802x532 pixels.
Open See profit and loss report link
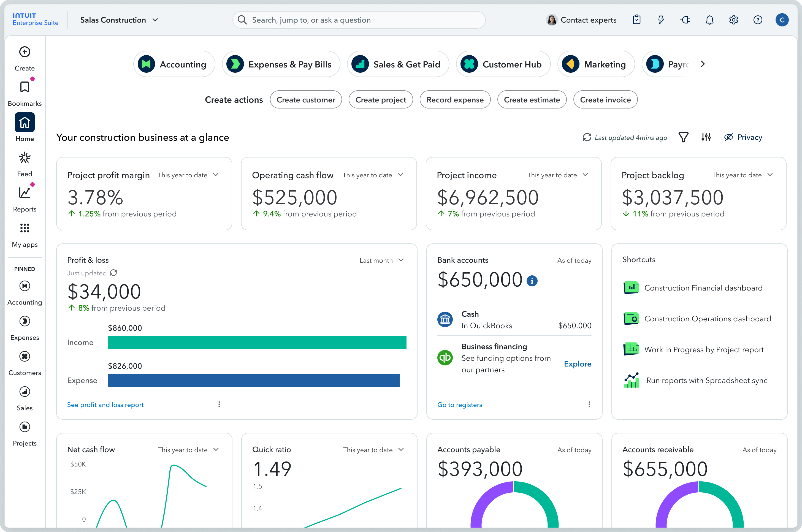point(105,405)
